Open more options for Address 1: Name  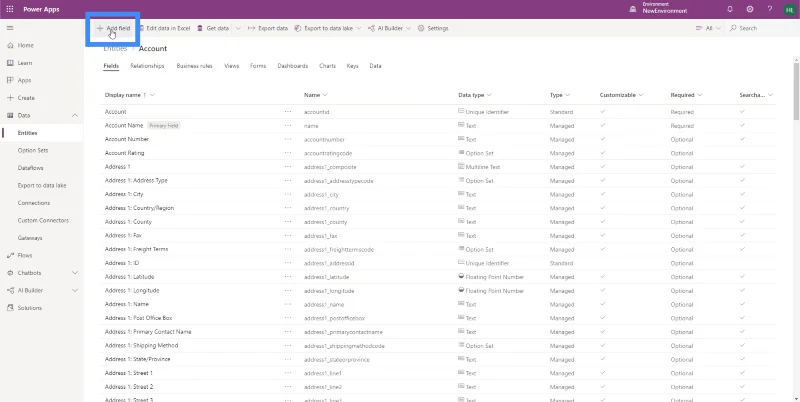288,304
